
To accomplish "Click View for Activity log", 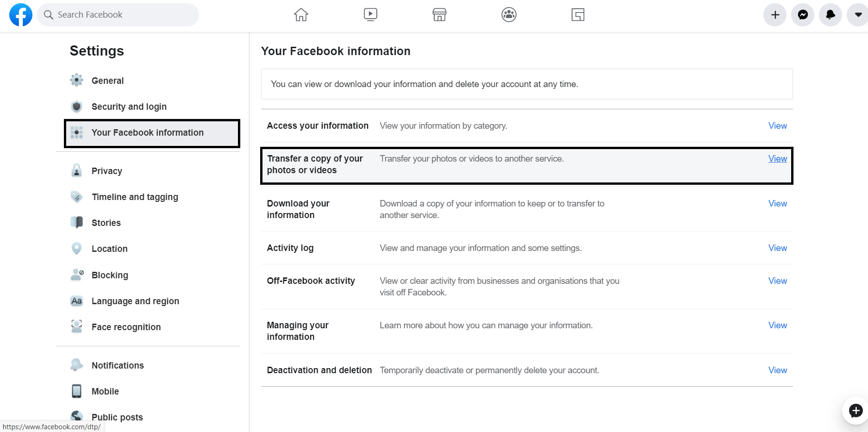I will tap(778, 248).
